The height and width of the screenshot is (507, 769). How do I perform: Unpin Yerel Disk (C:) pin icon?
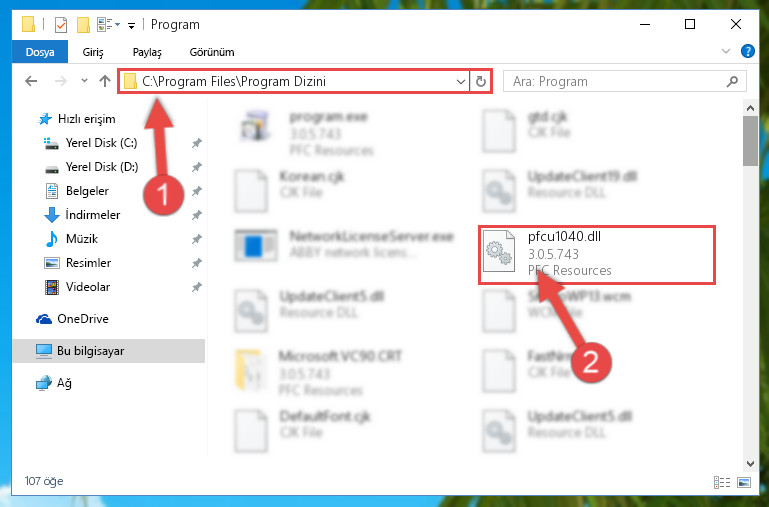[196, 143]
